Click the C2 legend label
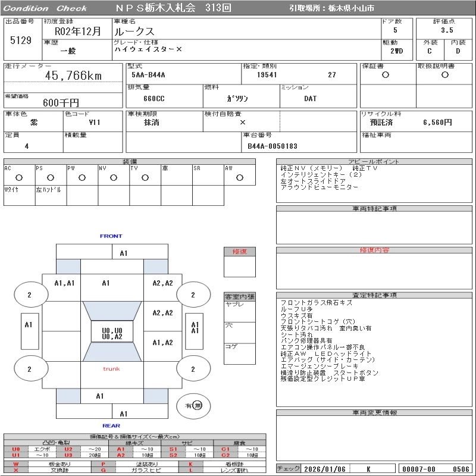This screenshot has width=476, height=476. click(x=226, y=455)
